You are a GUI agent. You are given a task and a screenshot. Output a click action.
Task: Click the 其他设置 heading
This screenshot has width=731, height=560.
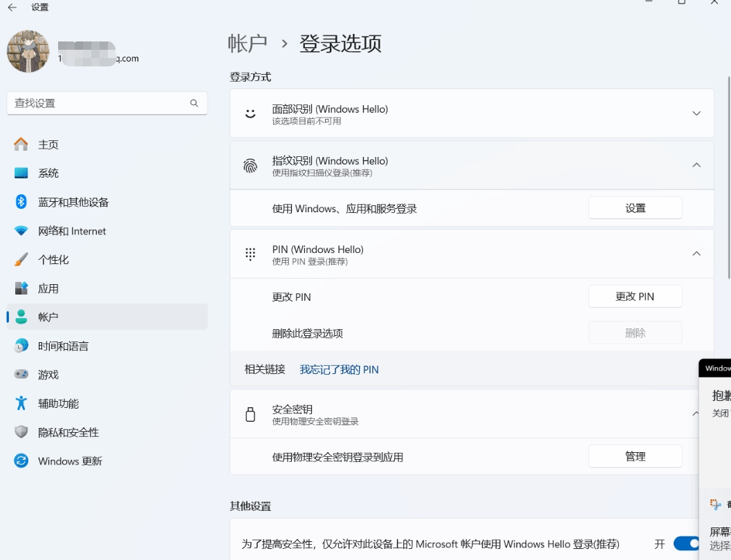point(250,506)
